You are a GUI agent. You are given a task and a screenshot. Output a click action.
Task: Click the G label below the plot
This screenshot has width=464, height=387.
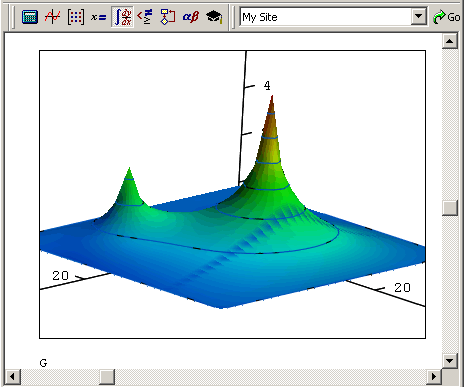43,363
